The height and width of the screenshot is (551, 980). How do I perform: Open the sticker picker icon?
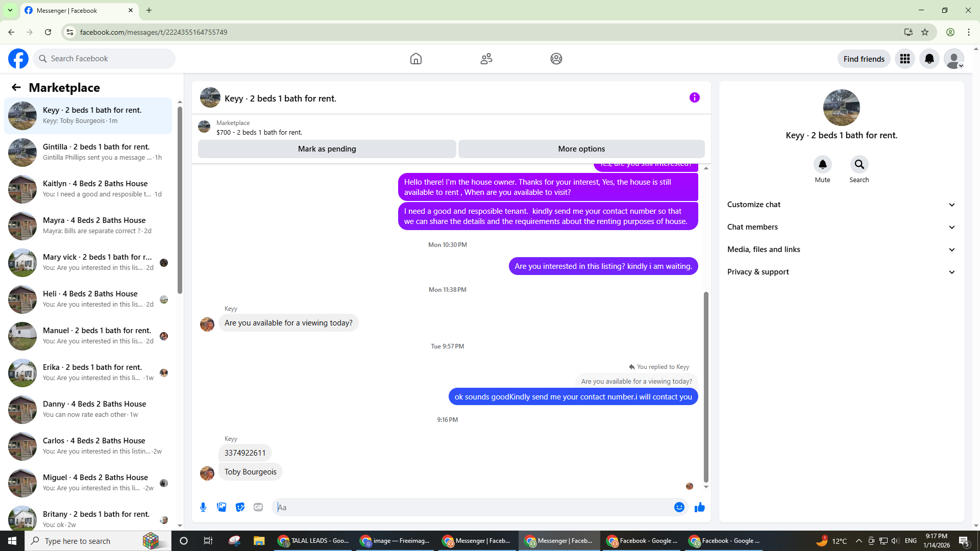(240, 507)
